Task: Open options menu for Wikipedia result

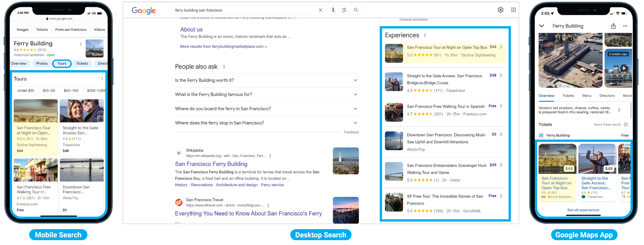Action: pyautogui.click(x=270, y=156)
